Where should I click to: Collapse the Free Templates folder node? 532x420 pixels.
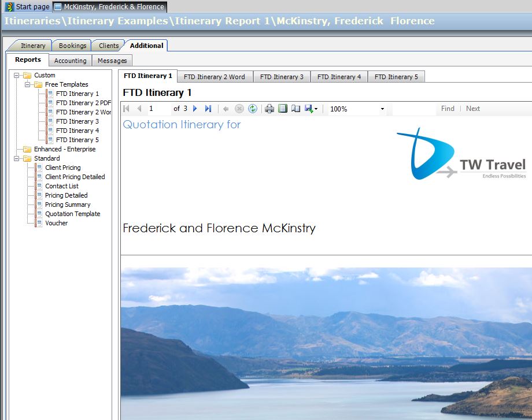[x=28, y=84]
